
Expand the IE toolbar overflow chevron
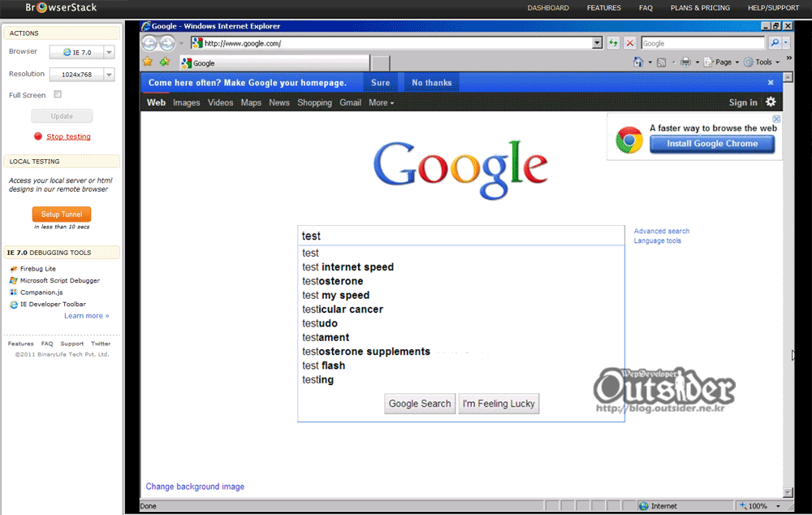(788, 58)
